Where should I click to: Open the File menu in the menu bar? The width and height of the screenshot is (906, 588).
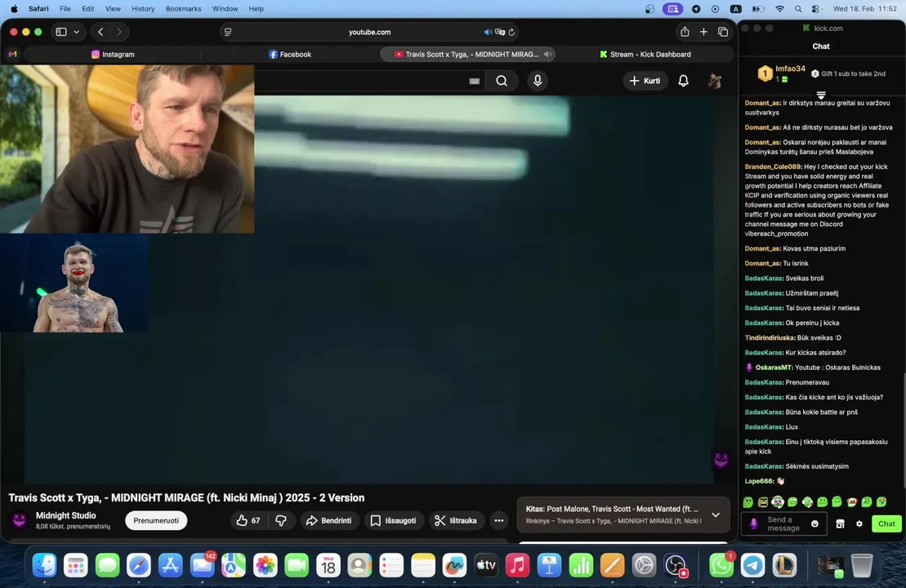pyautogui.click(x=65, y=9)
